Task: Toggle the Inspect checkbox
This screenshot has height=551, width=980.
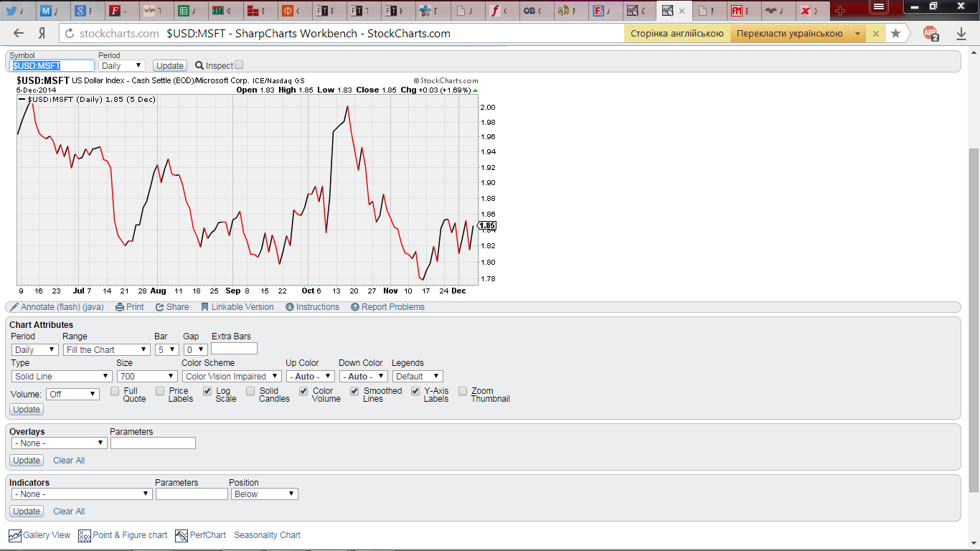Action: [239, 65]
